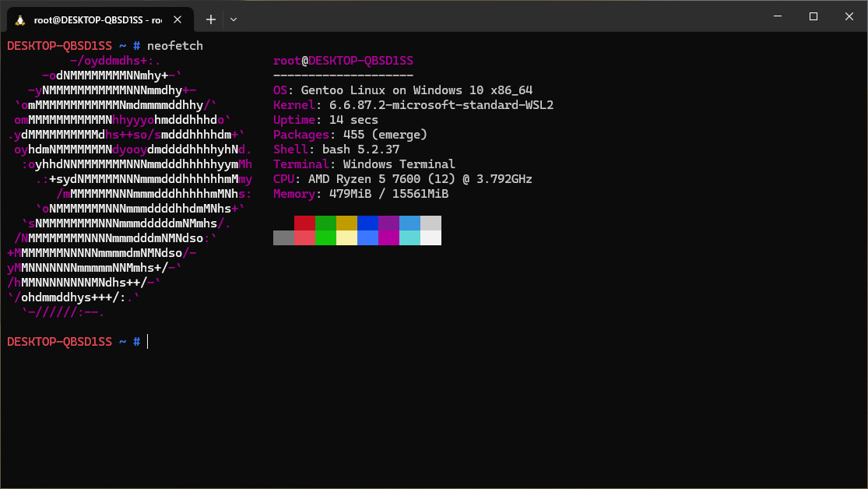Click the Gentoo ASCII logo top line '-/oyddmdhs+:.'

pos(115,61)
